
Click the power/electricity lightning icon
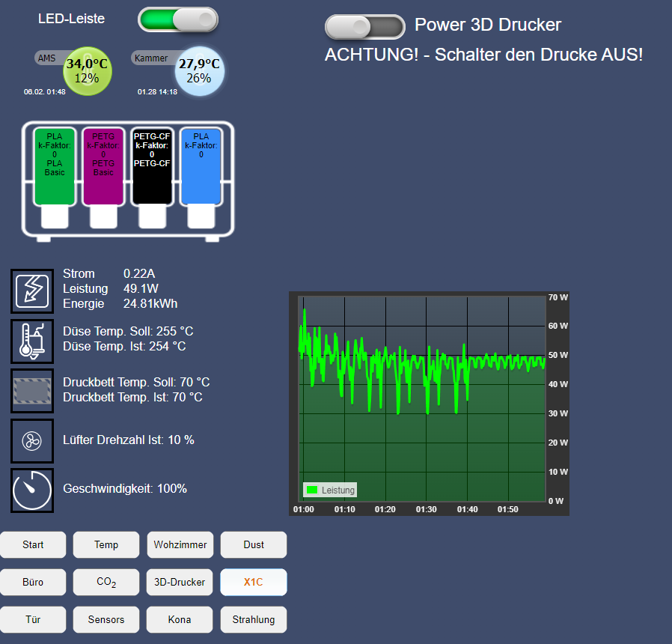tap(32, 291)
